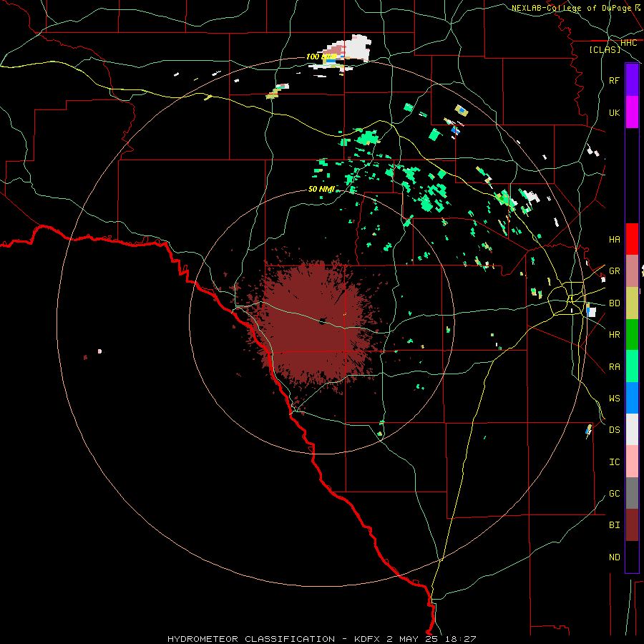
Task: Click the WS blue legend swatch
Action: coord(632,398)
